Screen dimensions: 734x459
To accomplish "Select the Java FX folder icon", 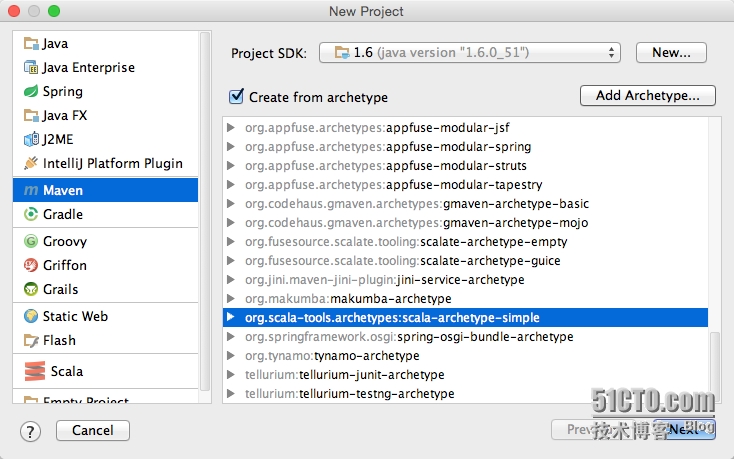I will (31, 115).
